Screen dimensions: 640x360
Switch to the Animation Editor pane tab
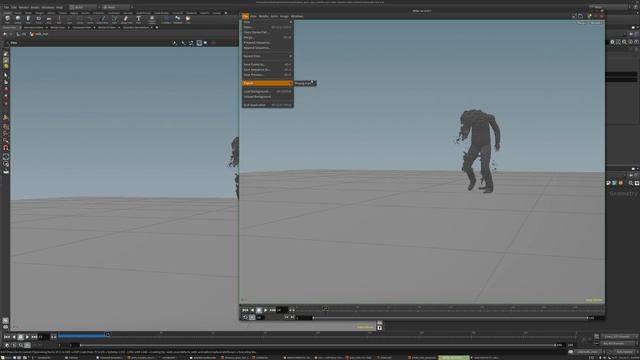tap(34, 28)
